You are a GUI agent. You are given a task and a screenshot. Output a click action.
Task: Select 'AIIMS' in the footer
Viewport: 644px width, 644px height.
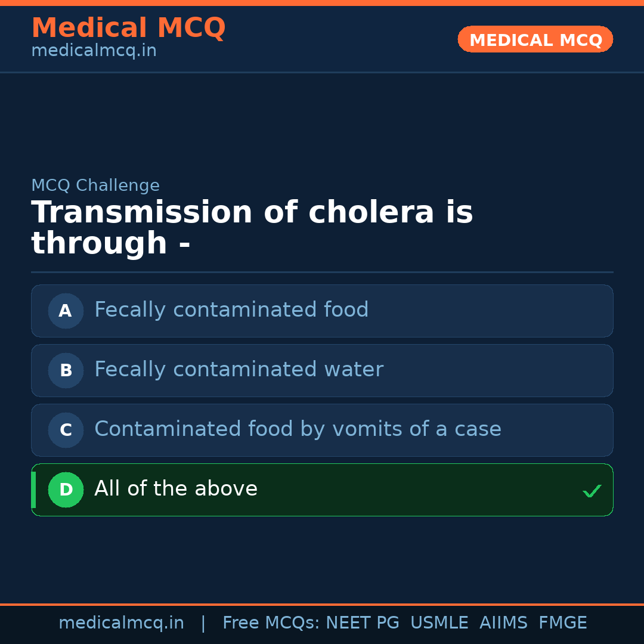point(503,623)
